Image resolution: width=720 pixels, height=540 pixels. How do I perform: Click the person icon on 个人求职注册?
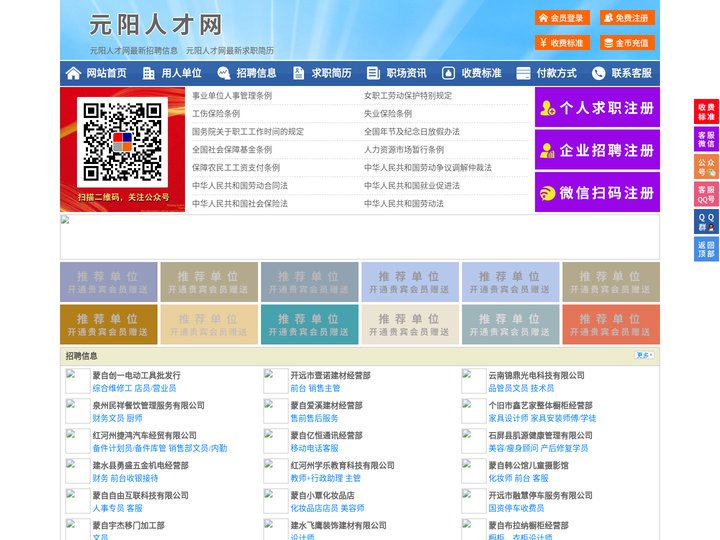tap(547, 108)
